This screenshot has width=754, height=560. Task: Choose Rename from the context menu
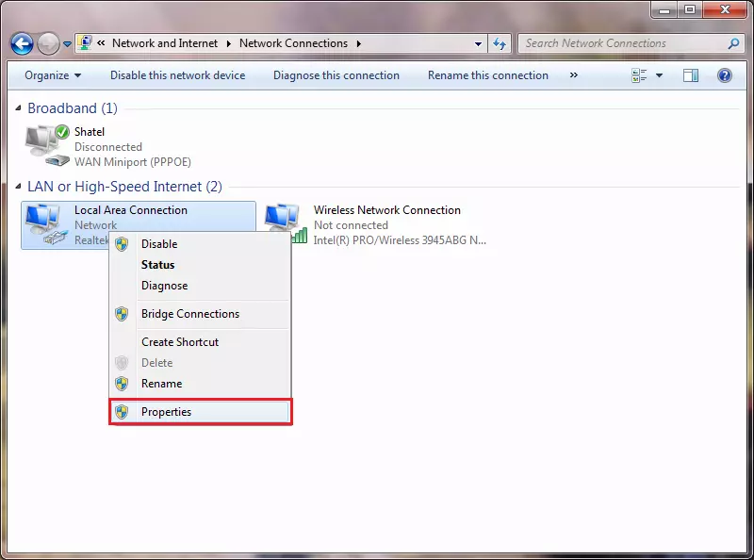200,384
